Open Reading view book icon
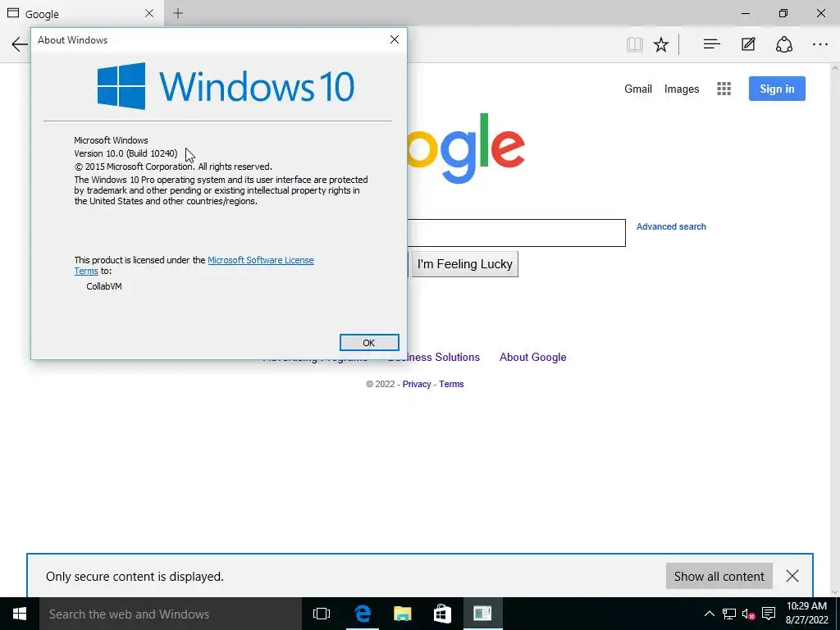 tap(634, 44)
